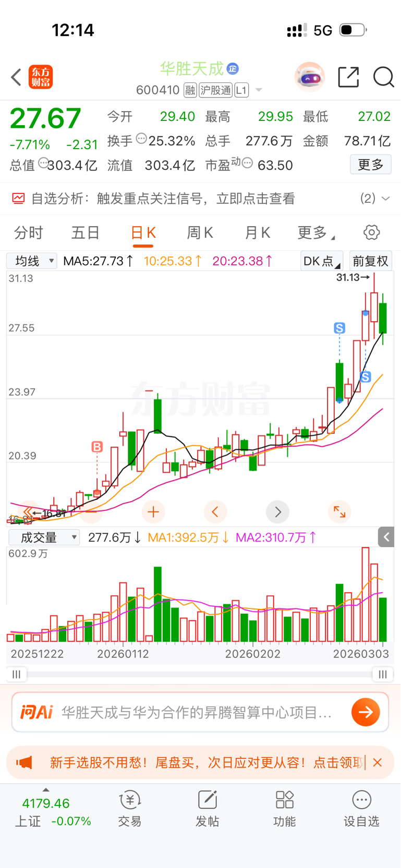The image size is (401, 868).
Task: Tap the blue verified badge beside 华胜天成
Action: (233, 68)
